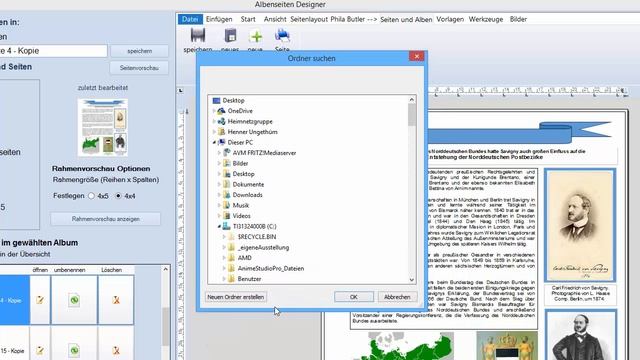Image resolution: width=640 pixels, height=360 pixels.
Task: Expand the AMD folder node
Action: pos(224,258)
